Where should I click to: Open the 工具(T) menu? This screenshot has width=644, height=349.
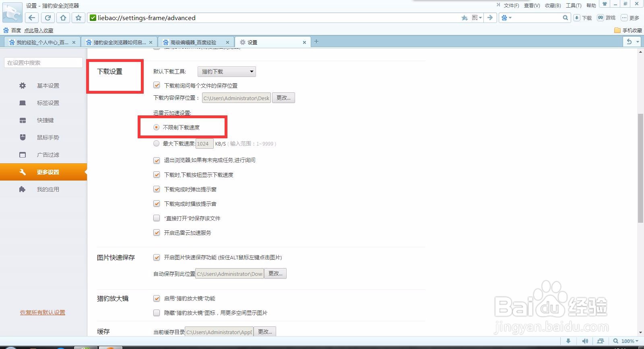574,5
